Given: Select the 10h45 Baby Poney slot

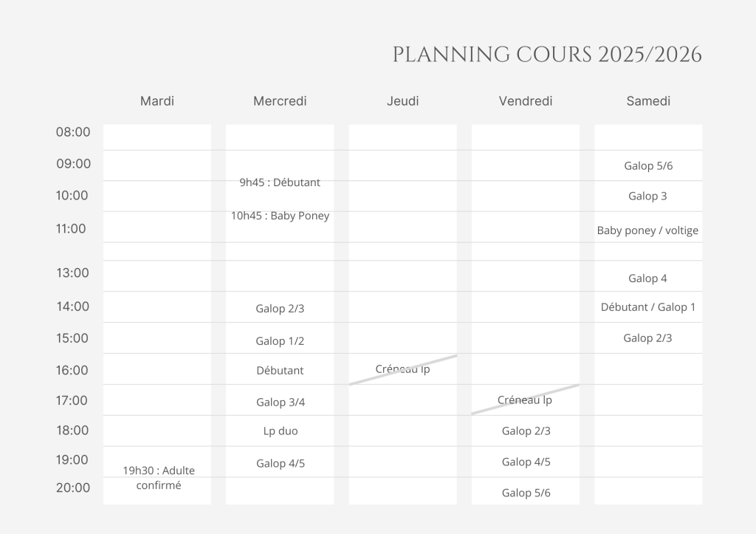Looking at the screenshot, I should coord(280,216).
